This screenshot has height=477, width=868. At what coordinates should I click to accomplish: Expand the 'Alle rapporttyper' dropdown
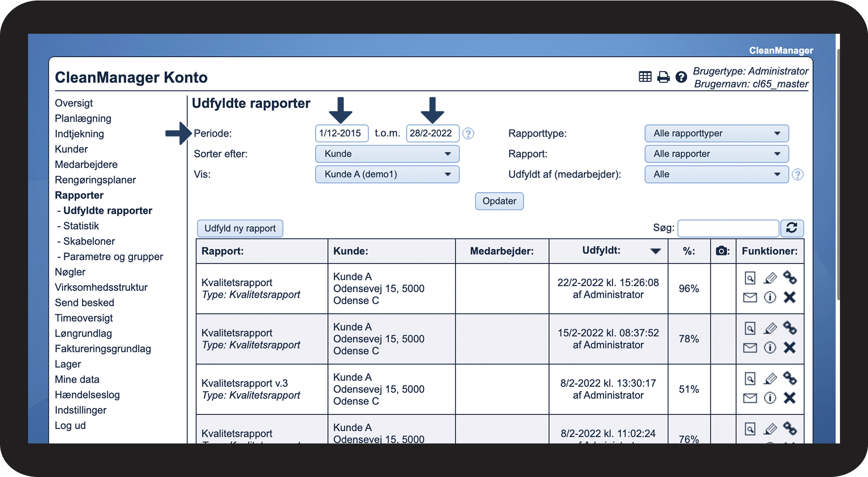(x=716, y=134)
